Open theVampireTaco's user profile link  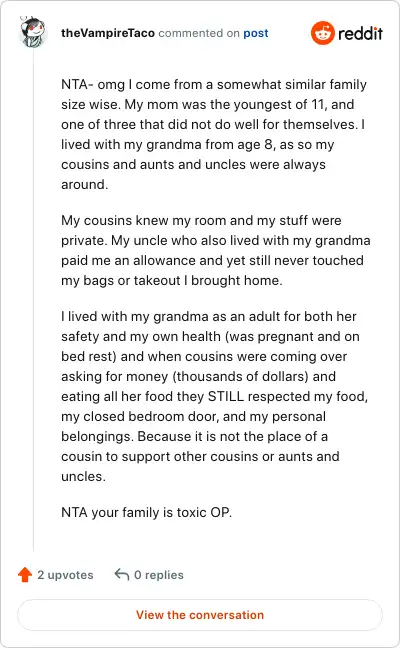tap(108, 33)
